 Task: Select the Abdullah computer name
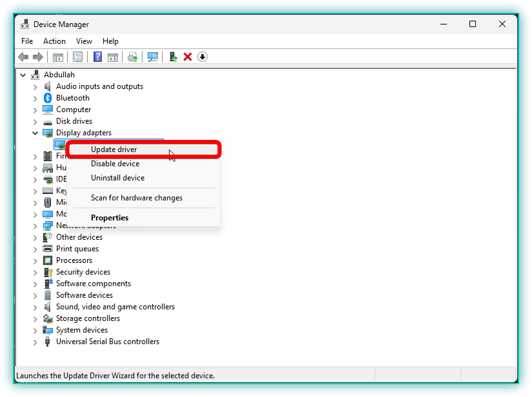pyautogui.click(x=59, y=75)
